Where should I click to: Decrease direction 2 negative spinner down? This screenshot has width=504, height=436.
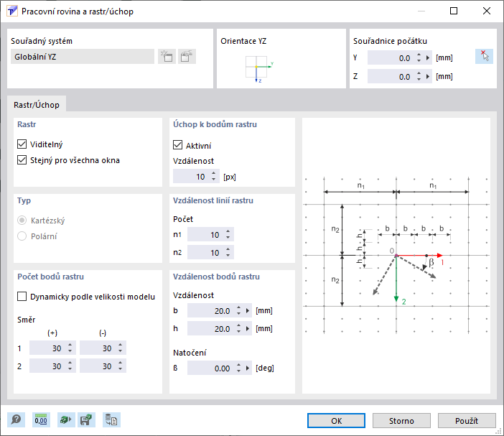120,369
